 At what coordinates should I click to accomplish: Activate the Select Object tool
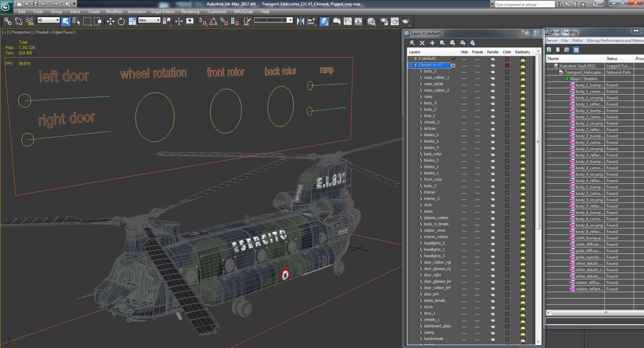point(66,21)
